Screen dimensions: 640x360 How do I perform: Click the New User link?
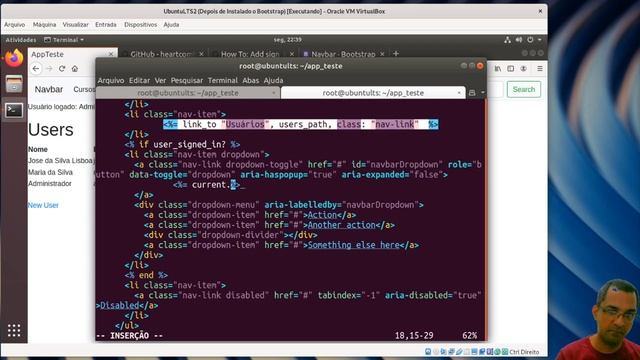(x=43, y=205)
